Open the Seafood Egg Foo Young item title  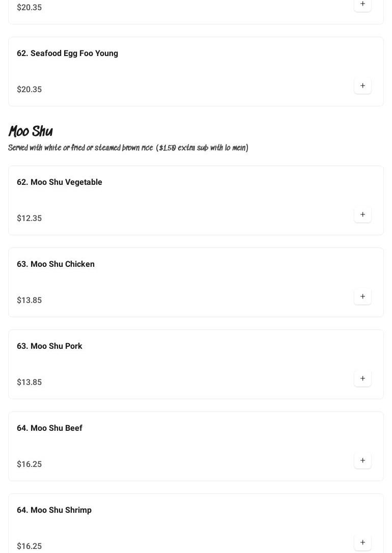click(67, 53)
